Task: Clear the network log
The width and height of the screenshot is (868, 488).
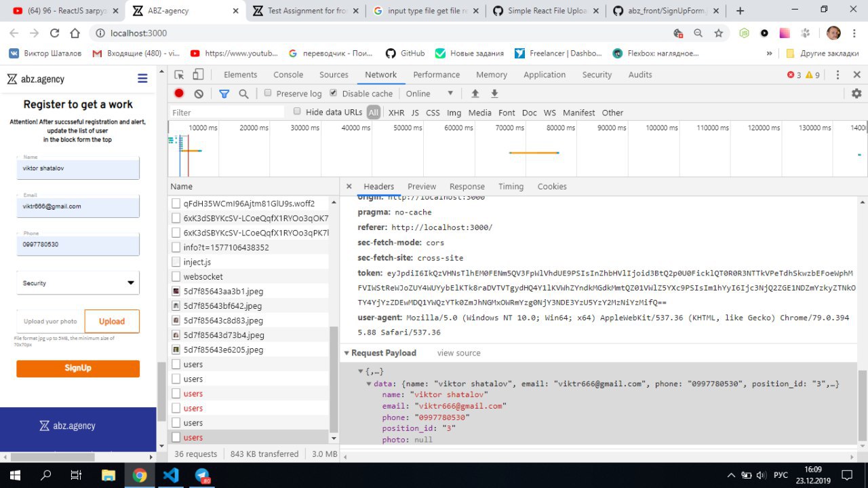Action: (199, 94)
